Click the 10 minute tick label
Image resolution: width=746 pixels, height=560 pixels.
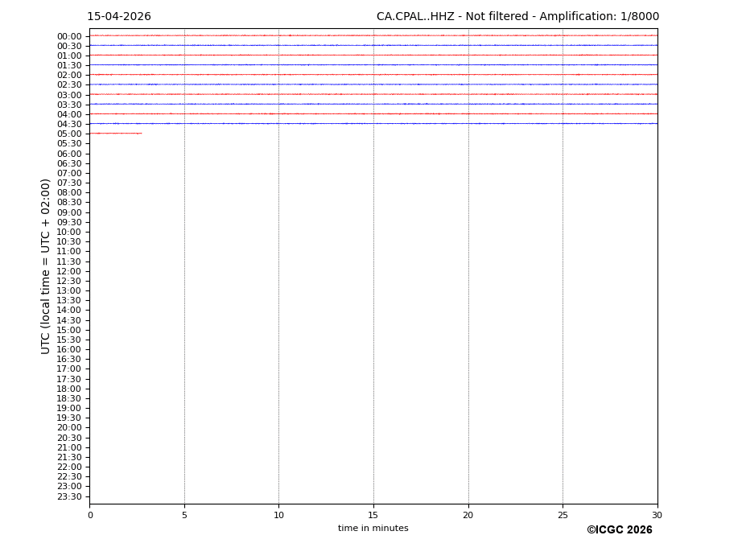click(278, 515)
